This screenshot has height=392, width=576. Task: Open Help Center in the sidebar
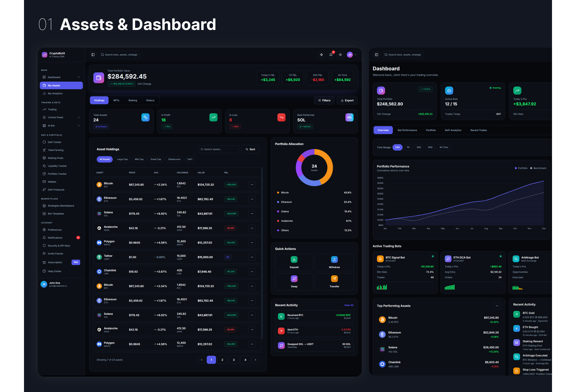pyautogui.click(x=61, y=271)
